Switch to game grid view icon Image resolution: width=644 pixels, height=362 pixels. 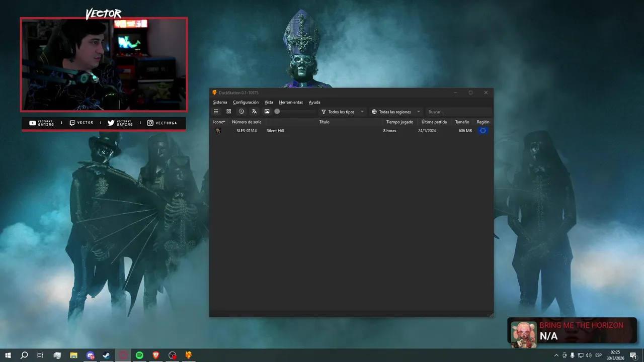(x=228, y=112)
